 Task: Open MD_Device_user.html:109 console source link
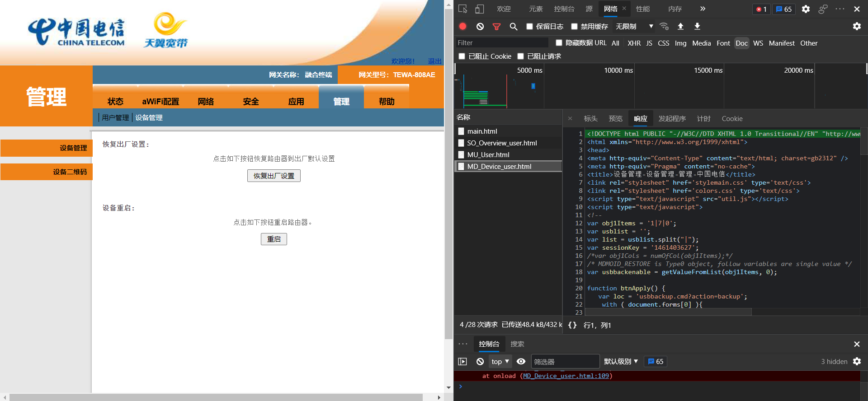click(566, 376)
